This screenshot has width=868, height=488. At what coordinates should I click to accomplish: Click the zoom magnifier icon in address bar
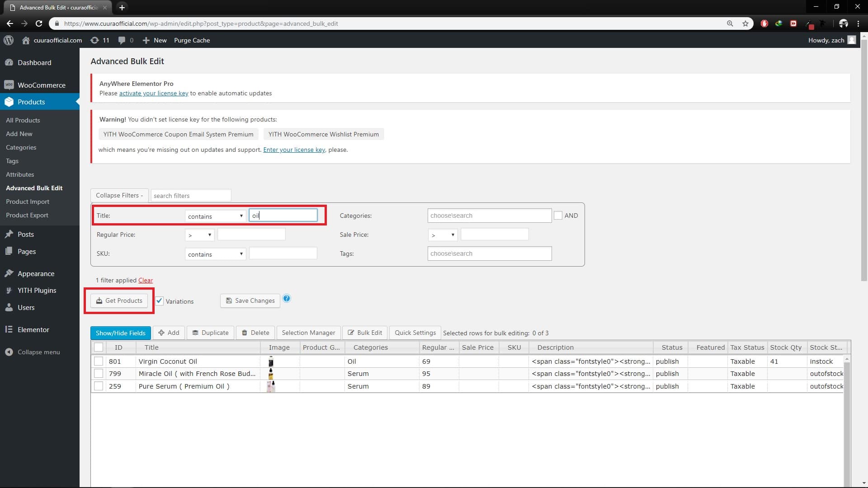pos(730,23)
